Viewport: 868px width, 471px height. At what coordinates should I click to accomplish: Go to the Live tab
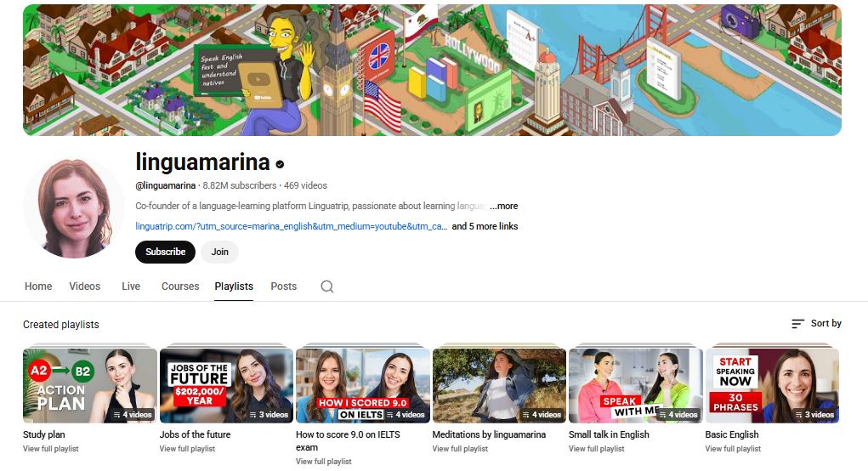pos(131,287)
